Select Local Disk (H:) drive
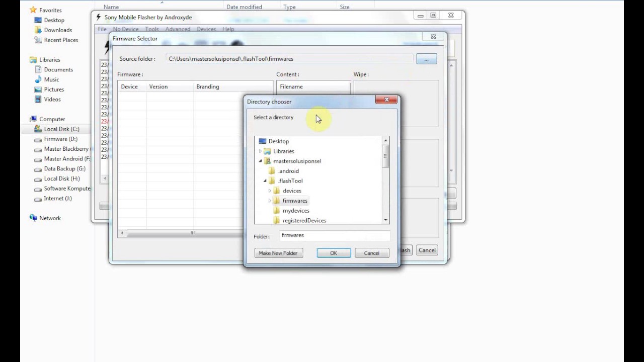644x362 pixels. tap(61, 178)
